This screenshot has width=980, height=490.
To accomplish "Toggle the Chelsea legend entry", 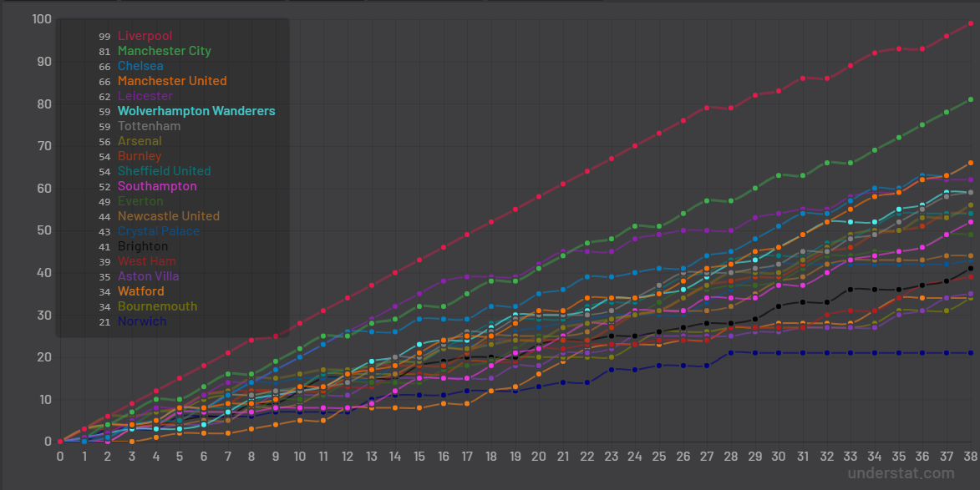I will pyautogui.click(x=140, y=66).
